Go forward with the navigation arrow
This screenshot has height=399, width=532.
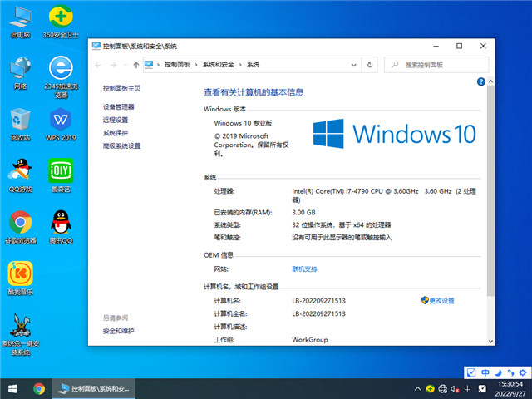(113, 65)
